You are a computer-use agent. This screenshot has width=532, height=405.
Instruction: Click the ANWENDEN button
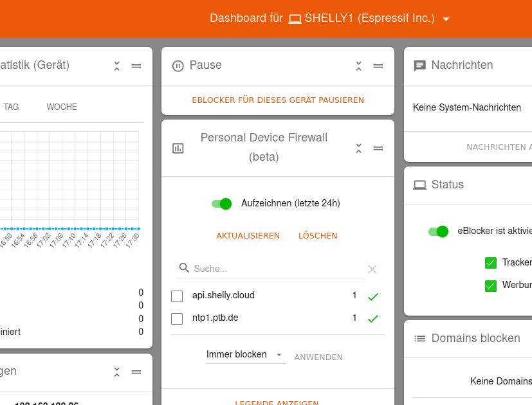(x=318, y=357)
